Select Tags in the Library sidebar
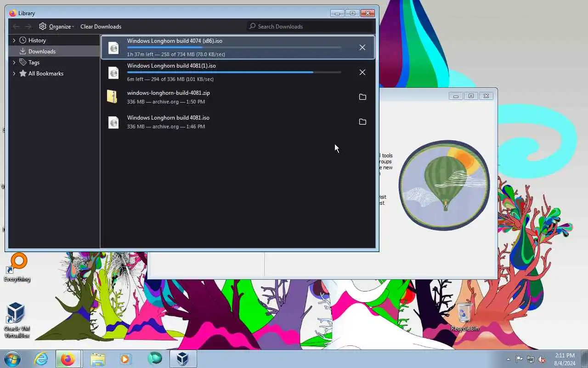Image resolution: width=588 pixels, height=368 pixels. (54, 62)
